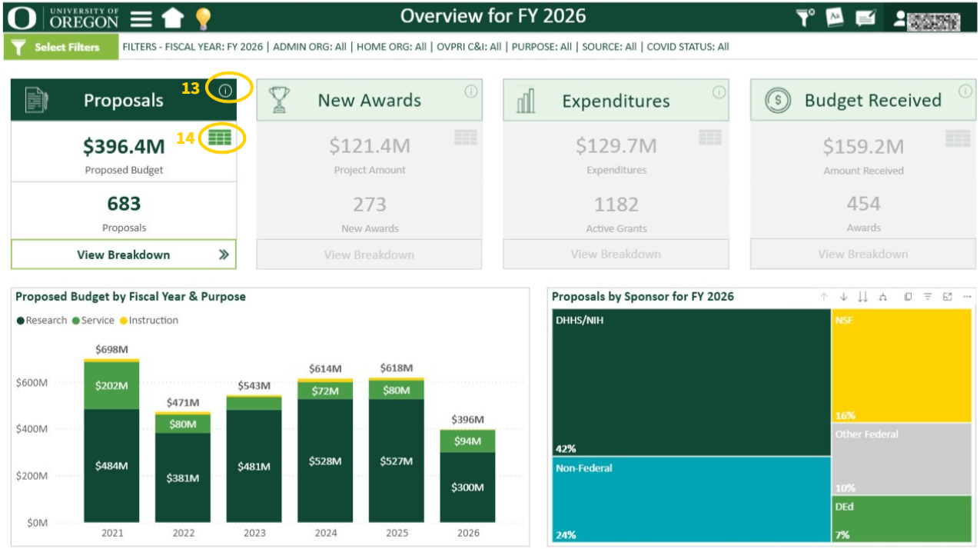The width and height of the screenshot is (980, 549).
Task: Click the $121.4M Project Amount value
Action: 369,145
